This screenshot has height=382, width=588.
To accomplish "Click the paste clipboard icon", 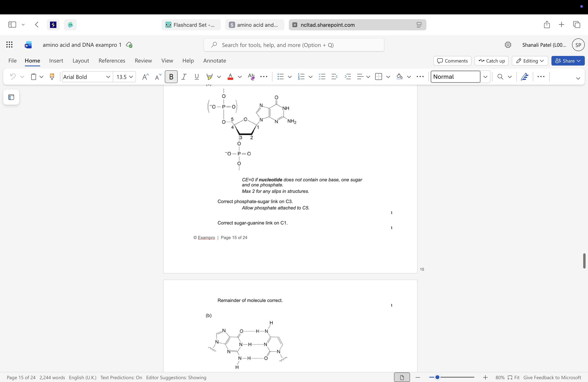I will (33, 77).
